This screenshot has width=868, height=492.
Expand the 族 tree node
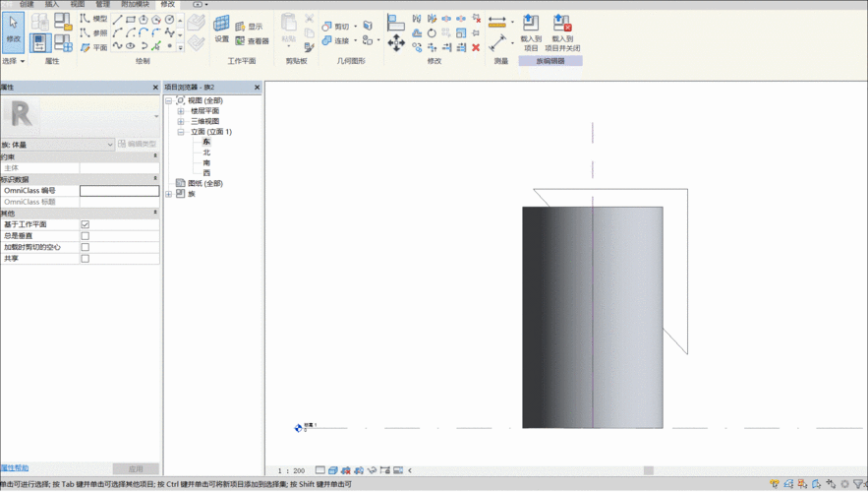click(x=169, y=194)
